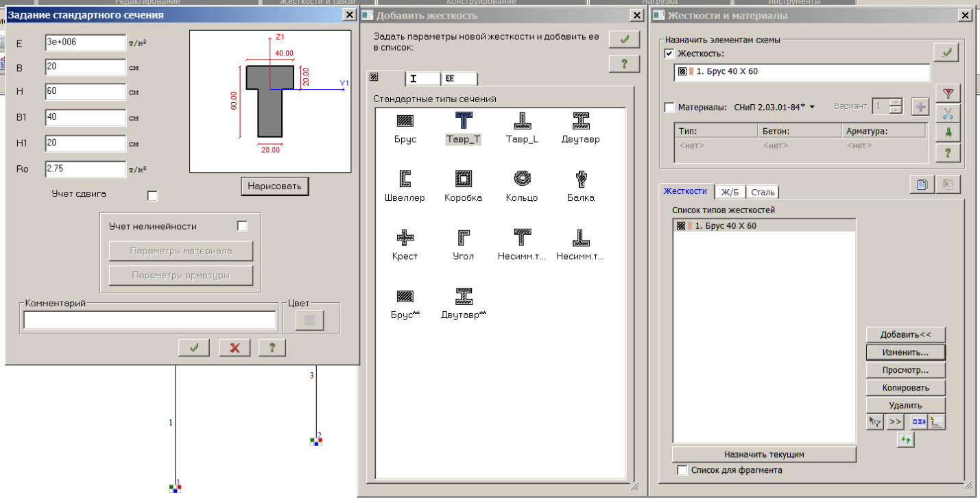Click the Бетон: column header
Viewport: 980px width, 503px height.
pyautogui.click(x=799, y=130)
